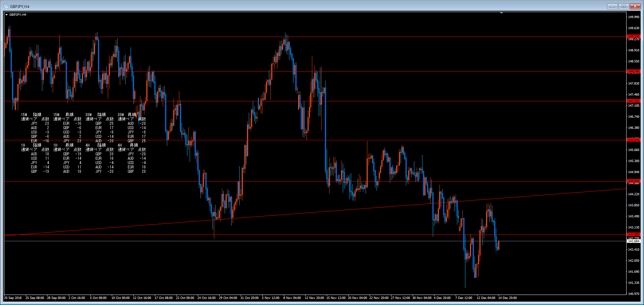Viewport: 644px width, 305px height.
Task: Click the 30M 降順 table header
Action: [x=96, y=115]
